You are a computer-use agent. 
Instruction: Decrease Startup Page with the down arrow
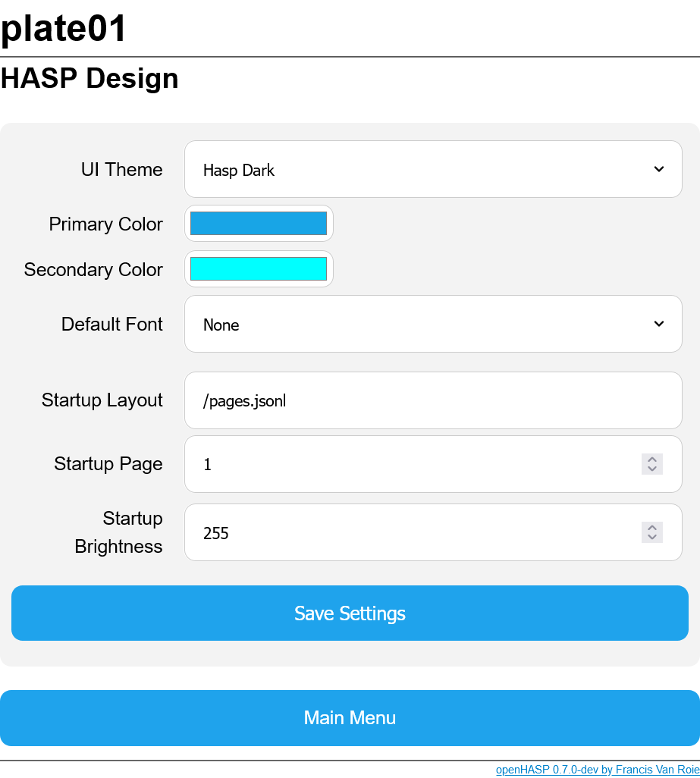pyautogui.click(x=651, y=469)
